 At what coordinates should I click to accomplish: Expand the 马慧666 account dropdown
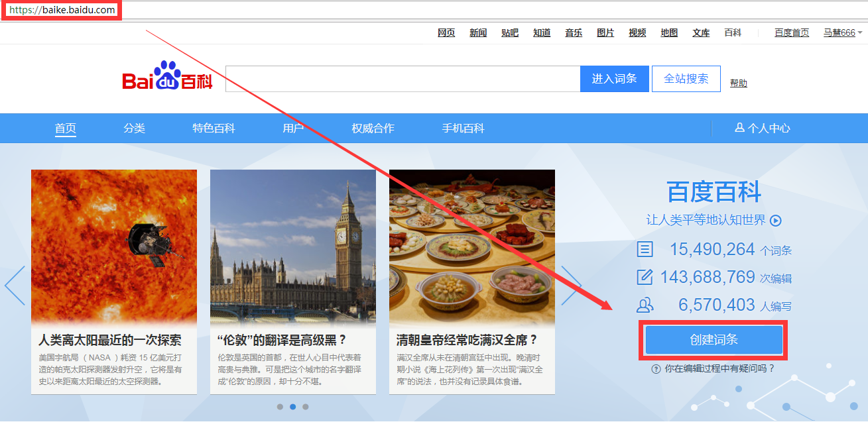859,32
